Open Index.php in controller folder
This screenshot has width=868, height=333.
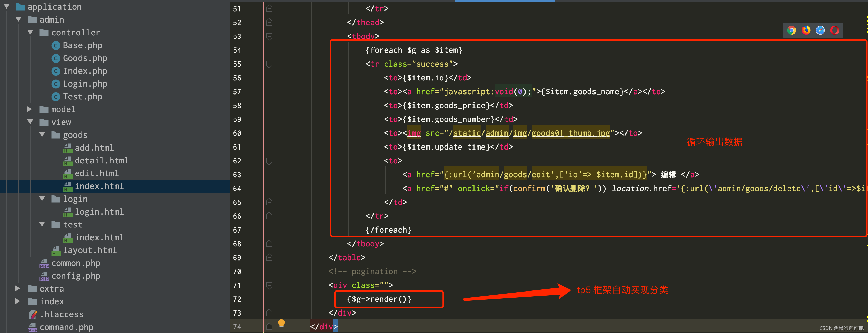[x=85, y=71]
